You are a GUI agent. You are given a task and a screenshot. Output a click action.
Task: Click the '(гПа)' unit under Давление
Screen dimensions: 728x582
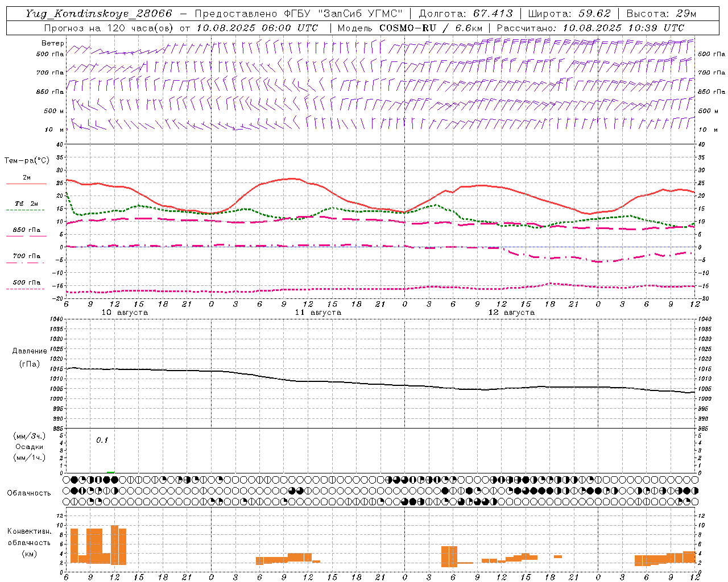point(30,364)
